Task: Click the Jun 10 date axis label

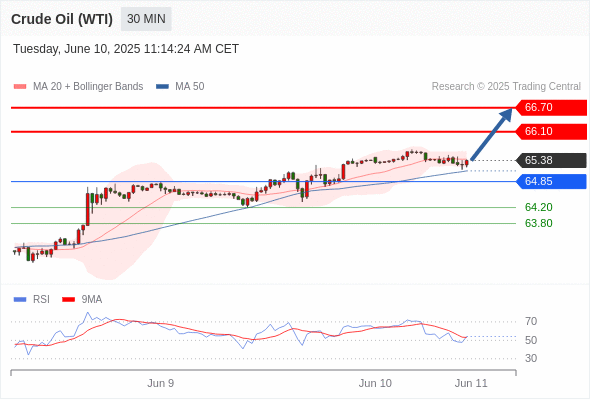Action: point(375,383)
